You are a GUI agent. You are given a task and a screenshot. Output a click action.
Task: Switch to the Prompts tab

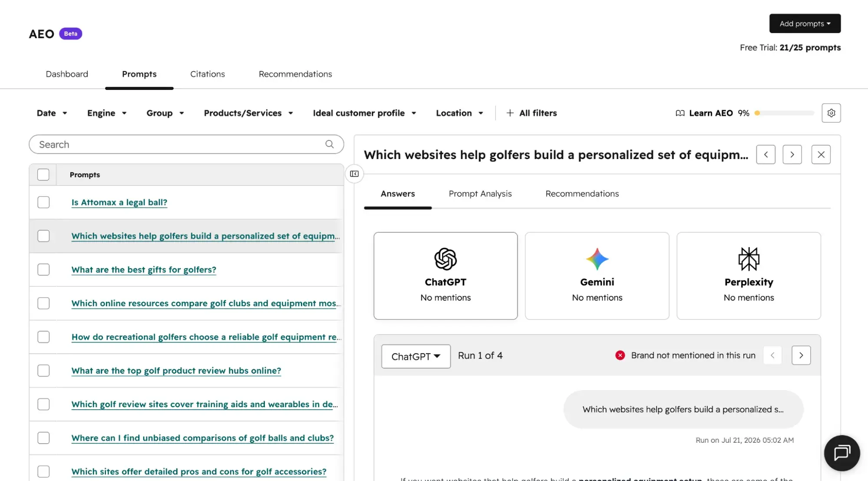[139, 74]
